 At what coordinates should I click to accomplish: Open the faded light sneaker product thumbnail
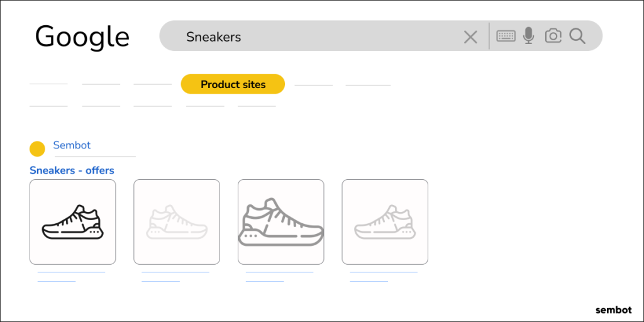coord(177,222)
